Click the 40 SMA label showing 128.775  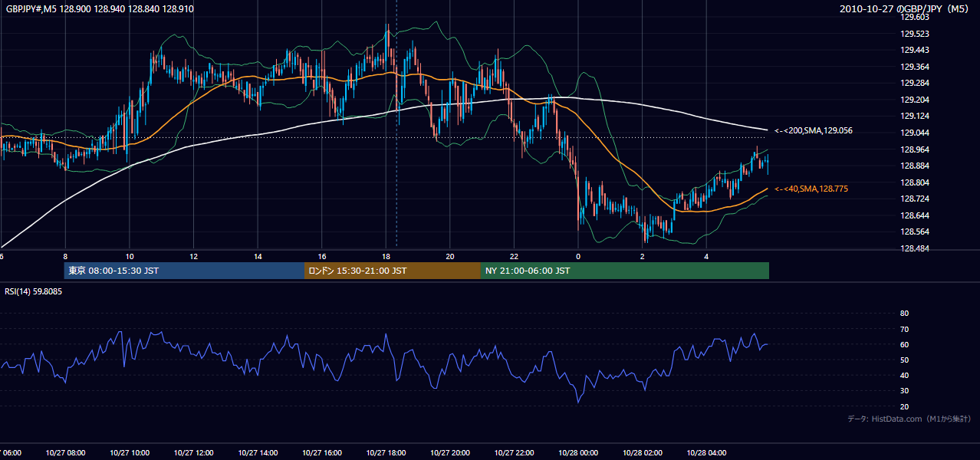pyautogui.click(x=811, y=189)
